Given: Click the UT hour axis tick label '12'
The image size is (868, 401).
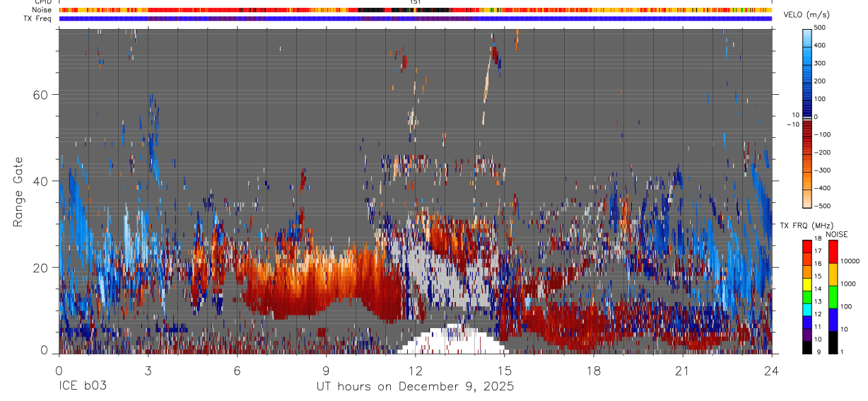Looking at the screenshot, I should click(416, 371).
